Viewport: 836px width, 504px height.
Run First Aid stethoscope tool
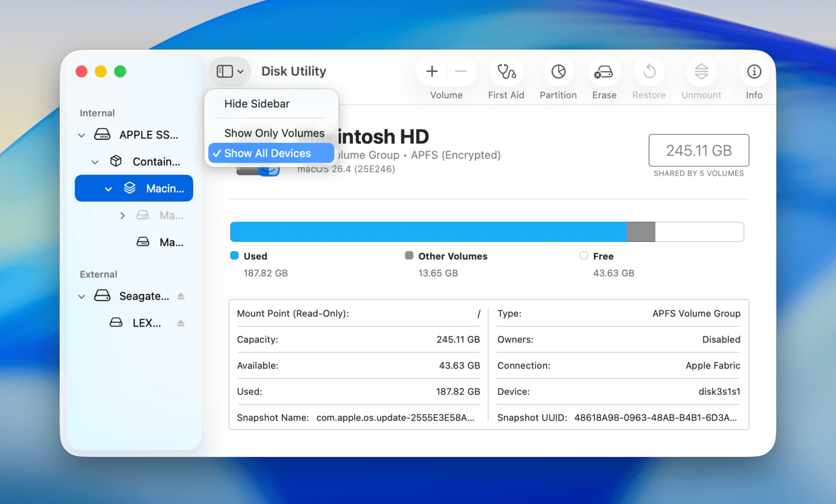506,72
